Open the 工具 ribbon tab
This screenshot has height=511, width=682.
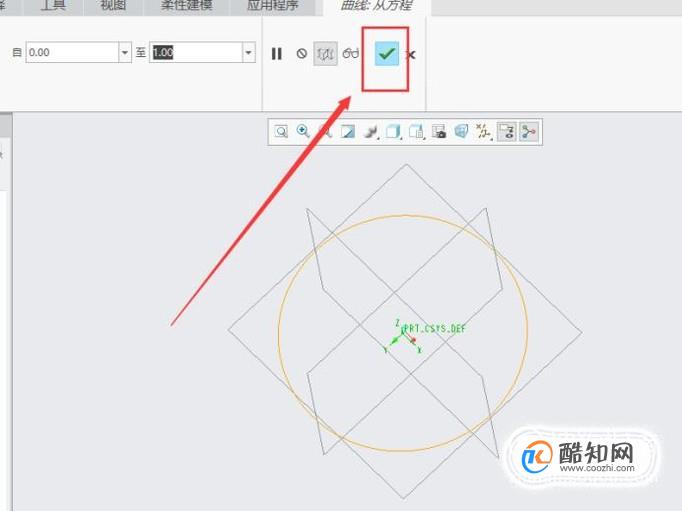[x=53, y=6]
